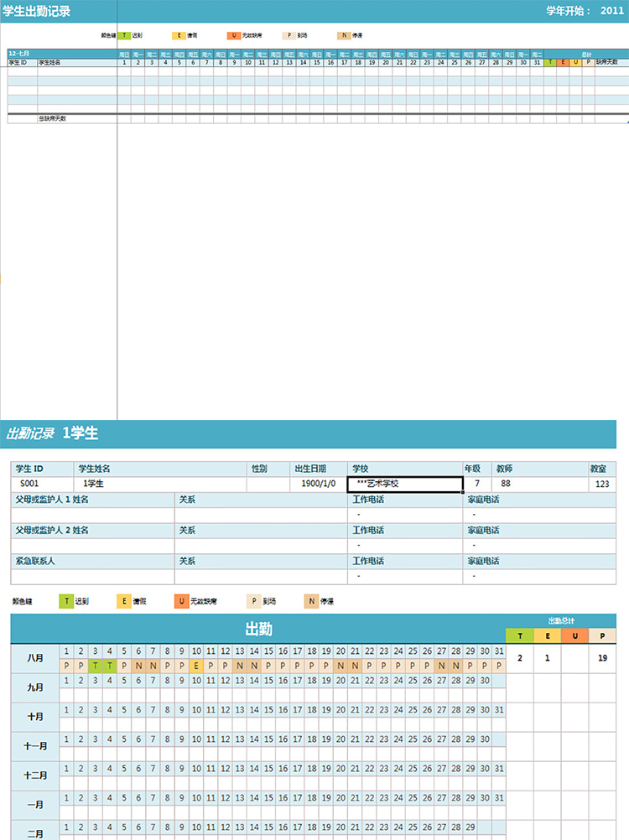Pick orange U 无故缺席 swatch above 出勤 table
Viewport: 629px width, 840px height.
click(x=182, y=601)
